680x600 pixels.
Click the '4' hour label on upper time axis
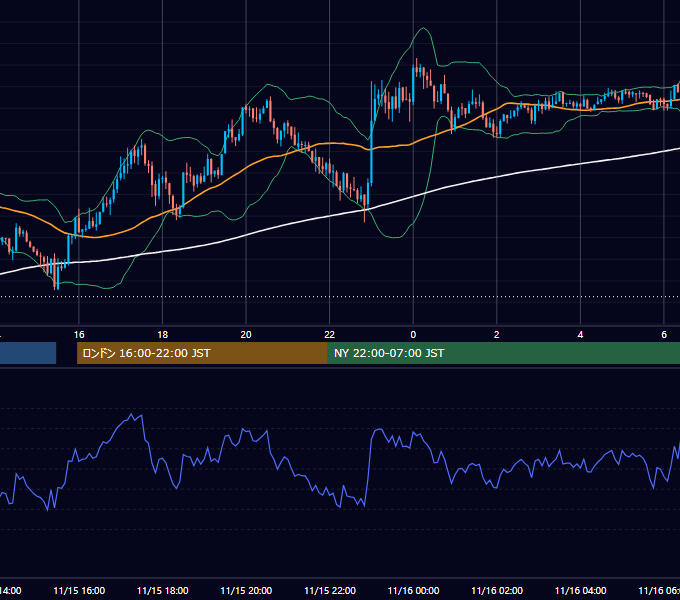click(580, 335)
